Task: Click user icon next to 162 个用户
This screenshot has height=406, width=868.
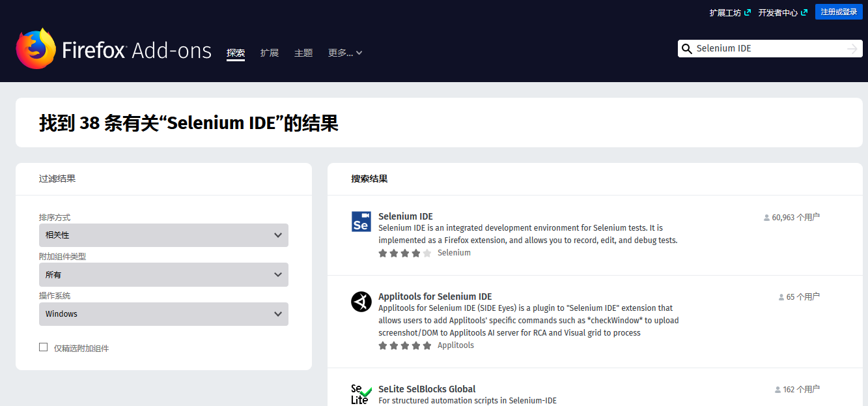Action: click(x=777, y=390)
